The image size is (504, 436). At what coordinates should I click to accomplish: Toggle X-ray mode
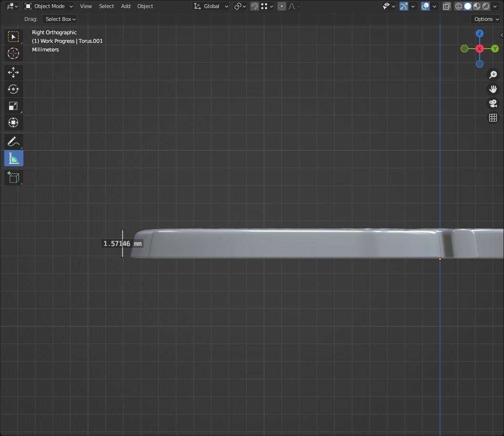(447, 6)
